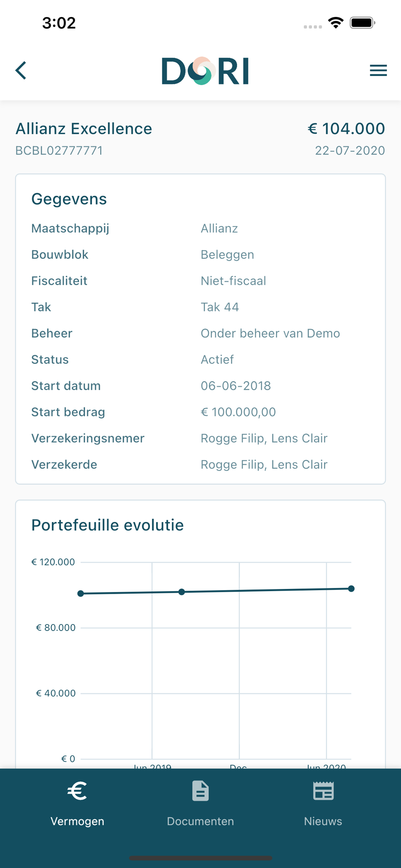401x868 pixels.
Task: Tap the Verzekeringsnemer value Rogge Filip
Action: 233,438
